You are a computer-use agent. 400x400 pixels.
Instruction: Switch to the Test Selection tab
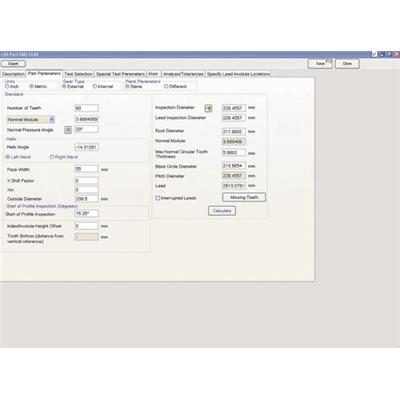[x=78, y=74]
